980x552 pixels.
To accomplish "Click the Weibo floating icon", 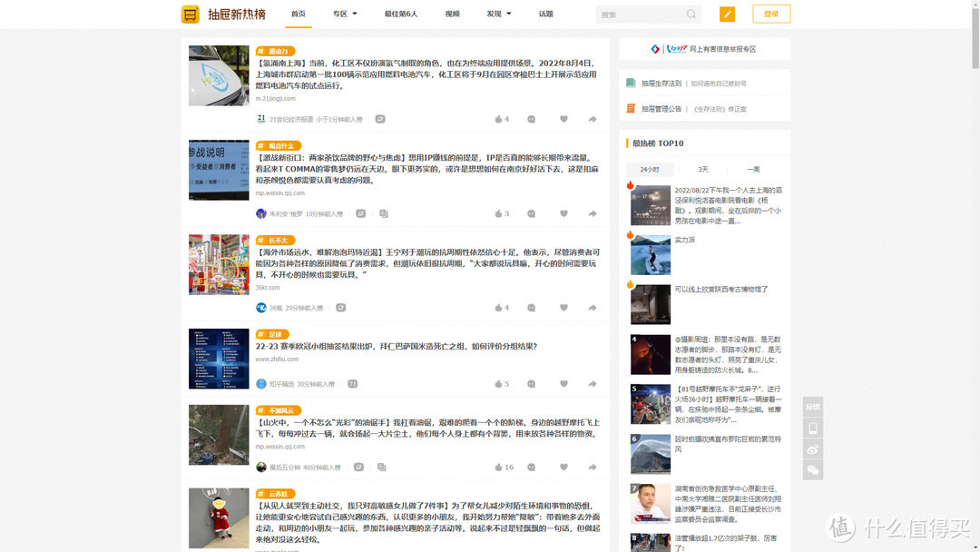I will pos(812,448).
